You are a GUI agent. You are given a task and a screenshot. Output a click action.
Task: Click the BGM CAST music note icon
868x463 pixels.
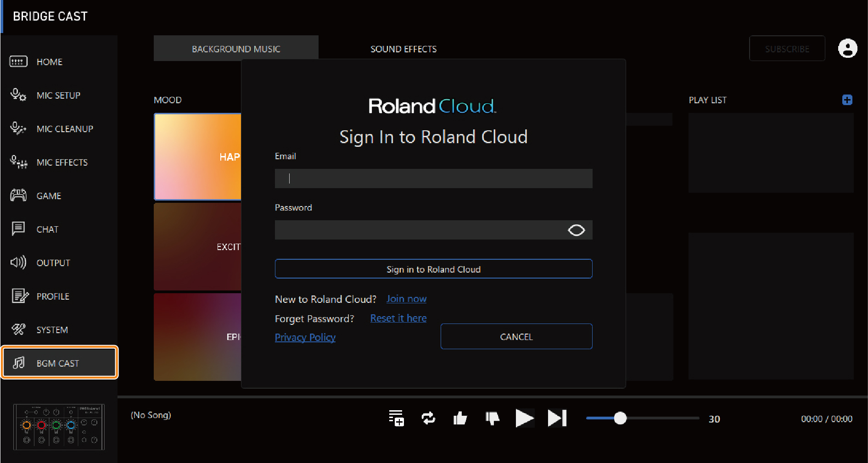tap(19, 363)
